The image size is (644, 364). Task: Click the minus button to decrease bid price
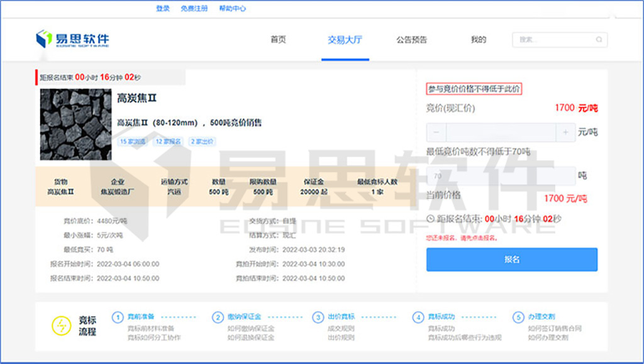coord(436,133)
